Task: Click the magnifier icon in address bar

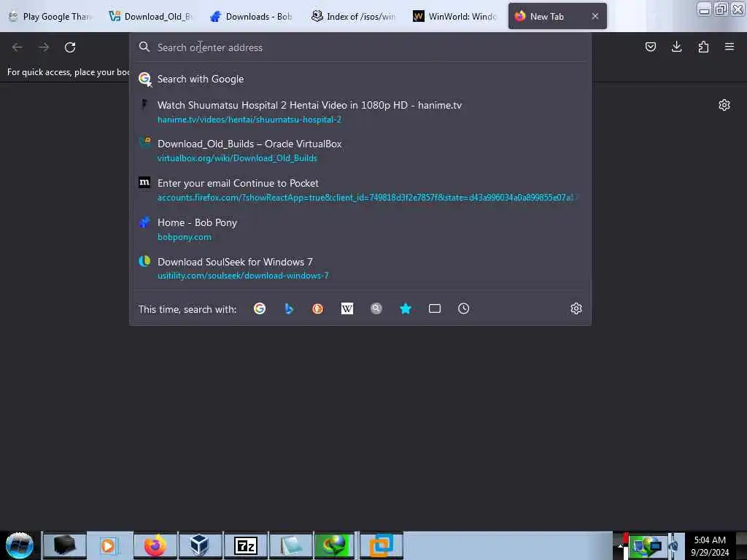Action: pos(144,47)
